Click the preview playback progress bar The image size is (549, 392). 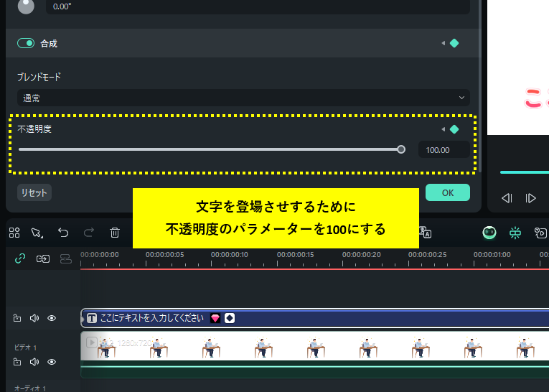[525, 172]
